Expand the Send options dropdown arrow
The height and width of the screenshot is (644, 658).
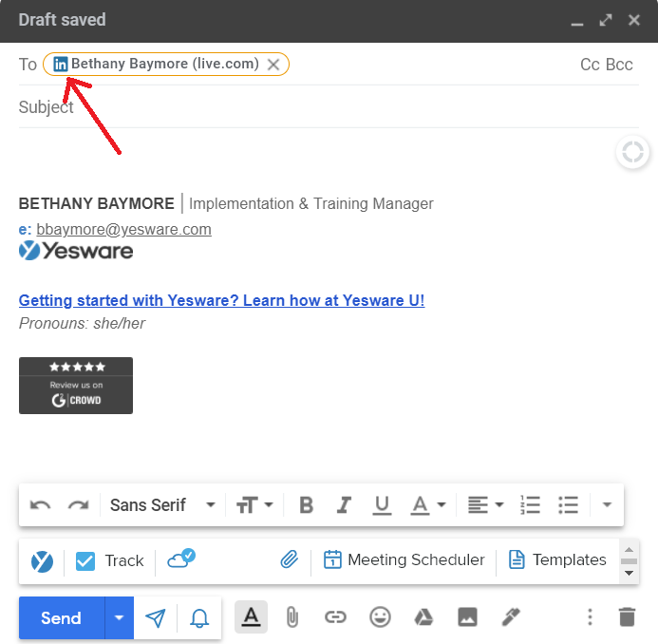coord(119,618)
